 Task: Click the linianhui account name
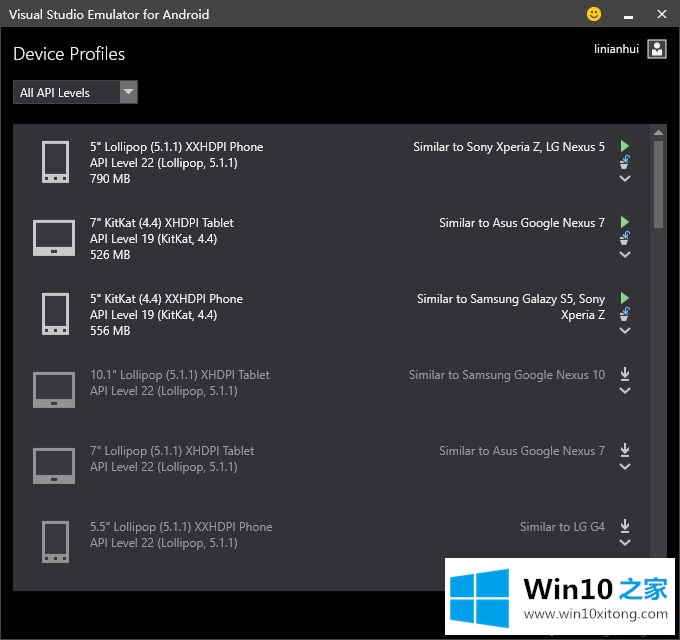[616, 49]
